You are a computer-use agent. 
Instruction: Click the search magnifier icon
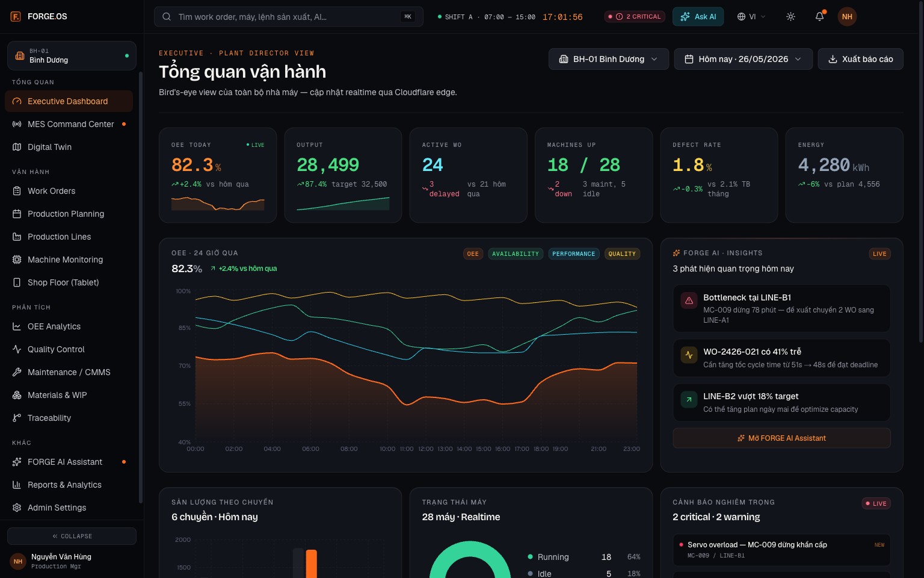coord(167,17)
